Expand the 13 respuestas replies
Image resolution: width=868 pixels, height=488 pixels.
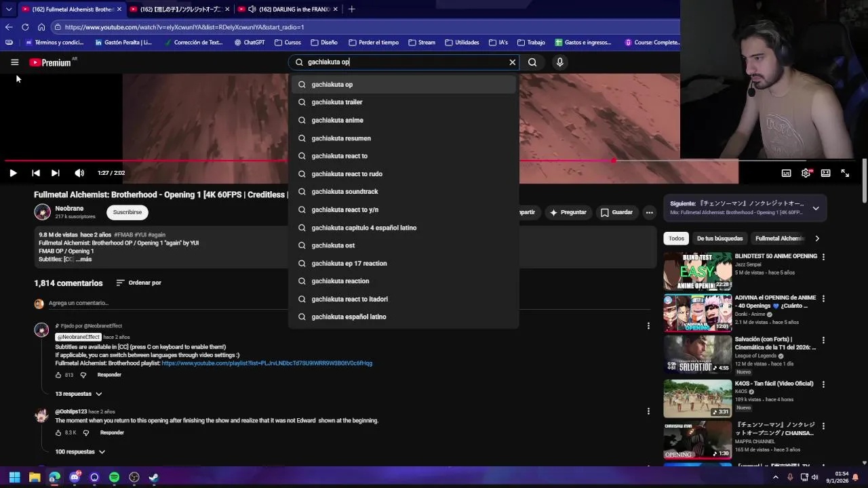coord(79,394)
